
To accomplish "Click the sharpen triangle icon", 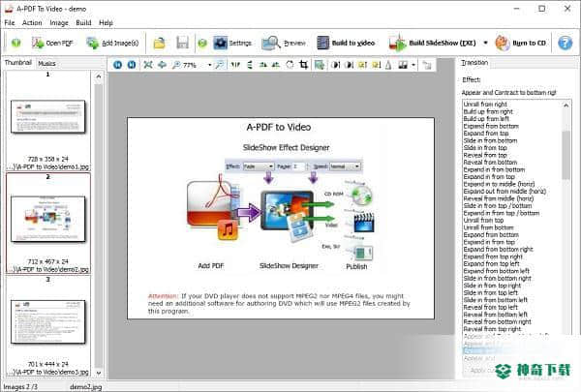I will tap(388, 65).
